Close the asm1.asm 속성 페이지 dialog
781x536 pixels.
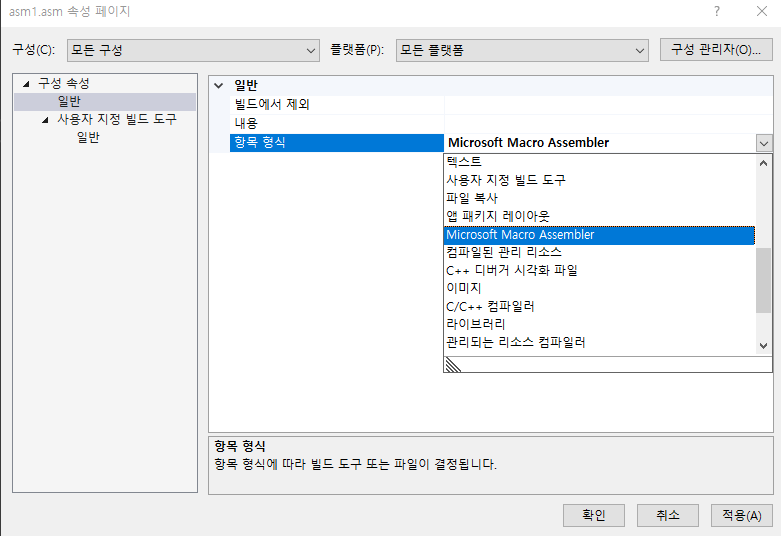762,11
